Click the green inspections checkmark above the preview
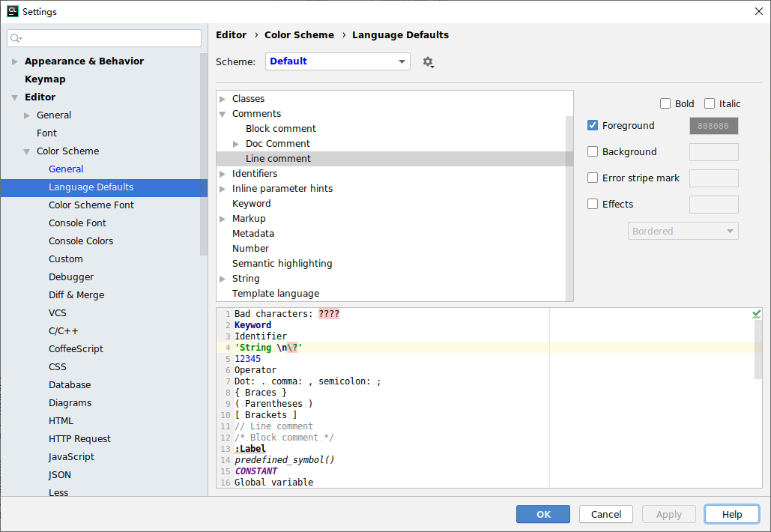Image resolution: width=771 pixels, height=532 pixels. [x=756, y=313]
